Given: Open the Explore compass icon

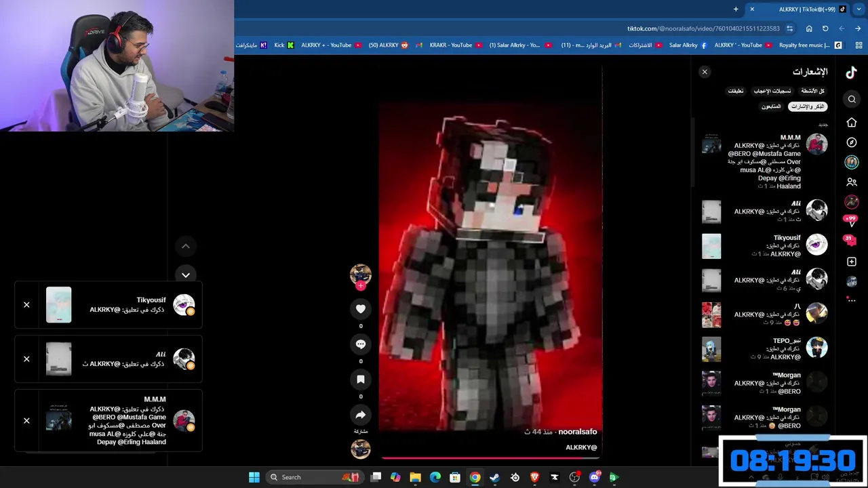Looking at the screenshot, I should (x=852, y=142).
